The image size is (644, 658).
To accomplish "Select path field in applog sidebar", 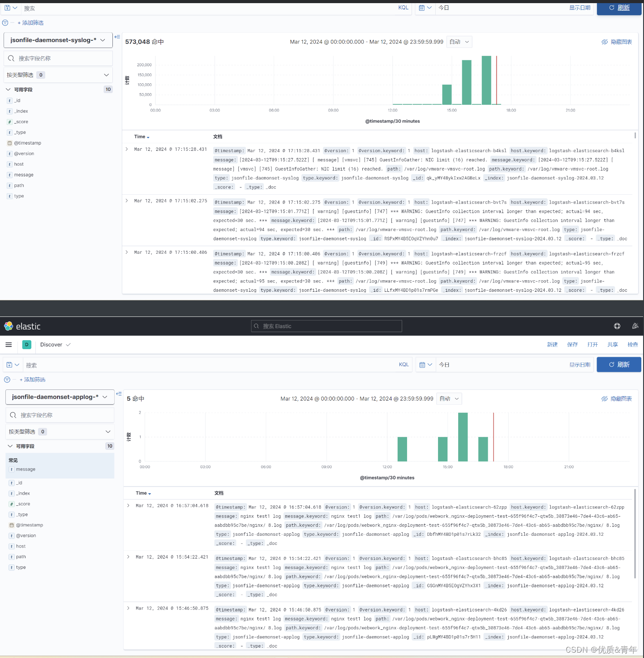I will click(21, 557).
